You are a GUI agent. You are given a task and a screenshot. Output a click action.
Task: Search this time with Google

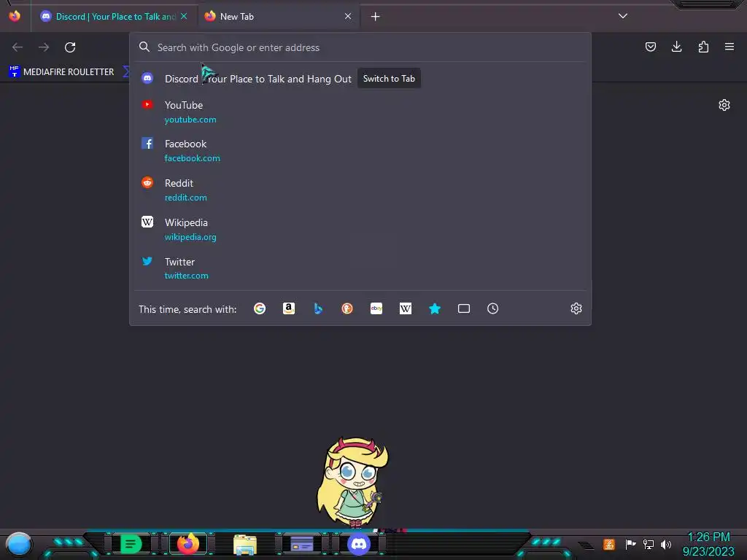[260, 308]
